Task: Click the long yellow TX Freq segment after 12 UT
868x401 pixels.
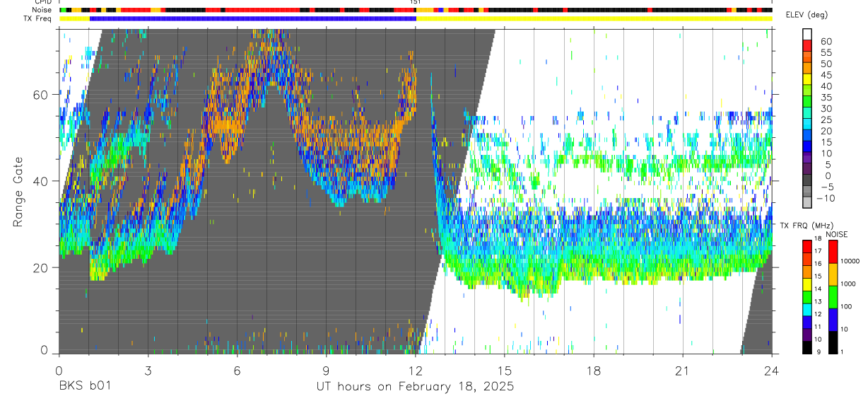Action: pos(594,18)
